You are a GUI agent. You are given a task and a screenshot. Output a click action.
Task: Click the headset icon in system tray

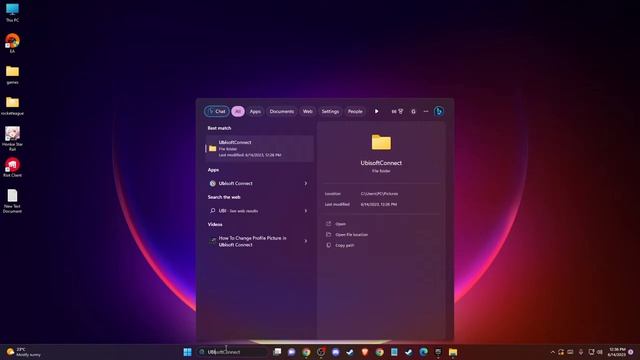561,352
